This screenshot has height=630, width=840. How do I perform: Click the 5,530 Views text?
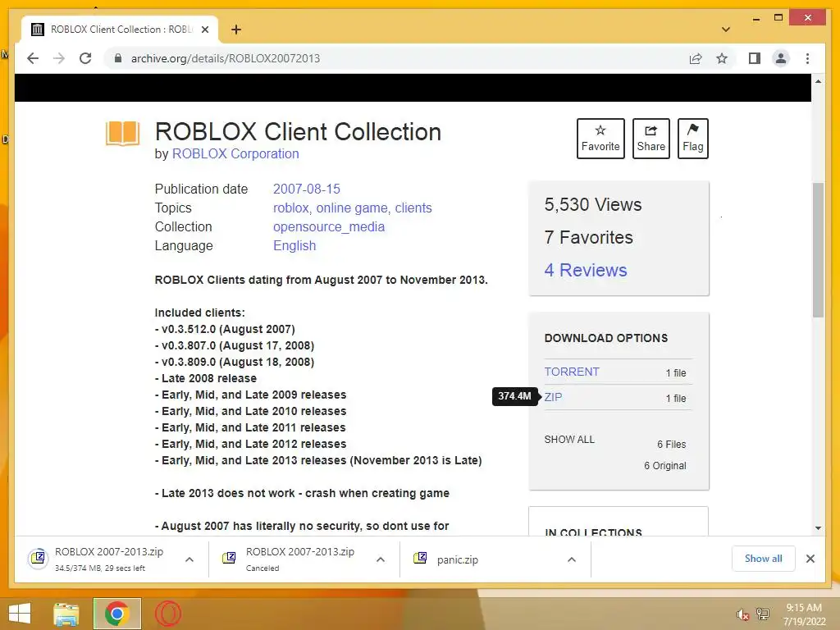[x=593, y=204]
